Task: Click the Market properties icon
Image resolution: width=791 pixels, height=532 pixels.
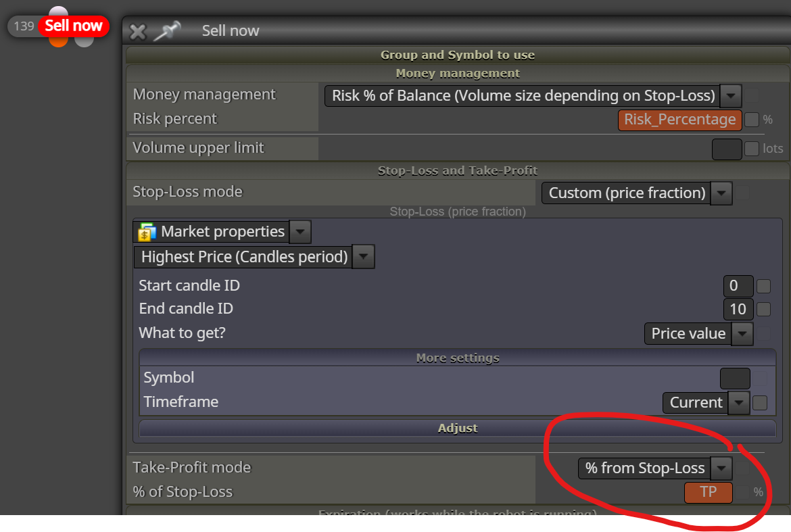Action: [x=147, y=232]
